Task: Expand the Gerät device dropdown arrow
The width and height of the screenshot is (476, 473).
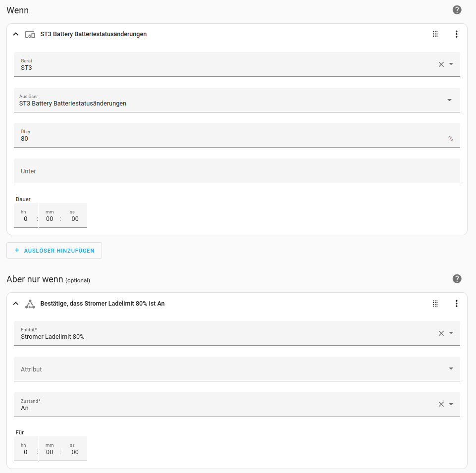Action: click(451, 64)
